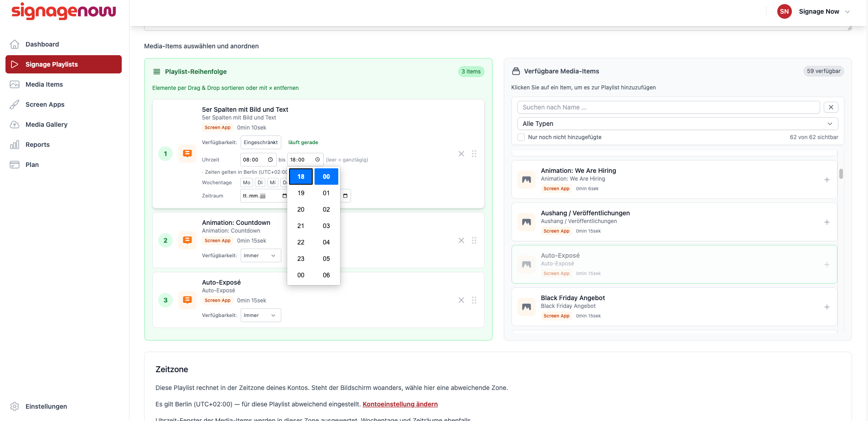The image size is (868, 421).
Task: Open calendar picker of Zeitraum start date
Action: tap(284, 196)
